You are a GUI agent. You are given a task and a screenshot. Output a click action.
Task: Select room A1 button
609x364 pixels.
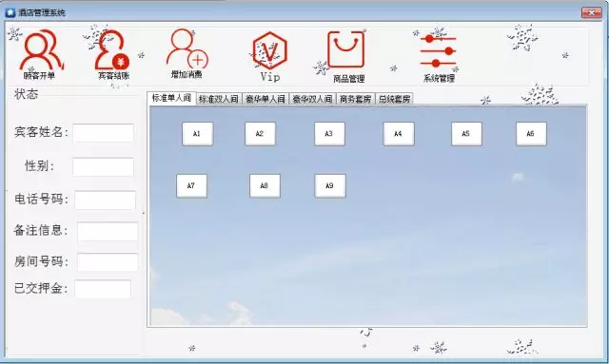197,134
